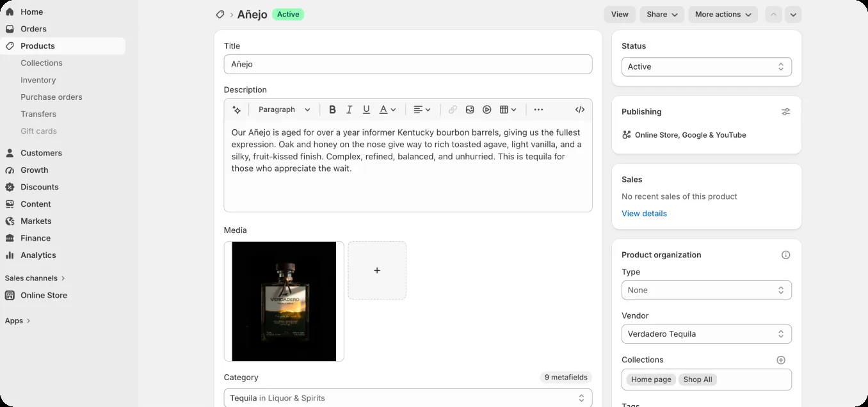The image size is (868, 407).
Task: Click the Growth icon in sidebar
Action: pyautogui.click(x=10, y=170)
